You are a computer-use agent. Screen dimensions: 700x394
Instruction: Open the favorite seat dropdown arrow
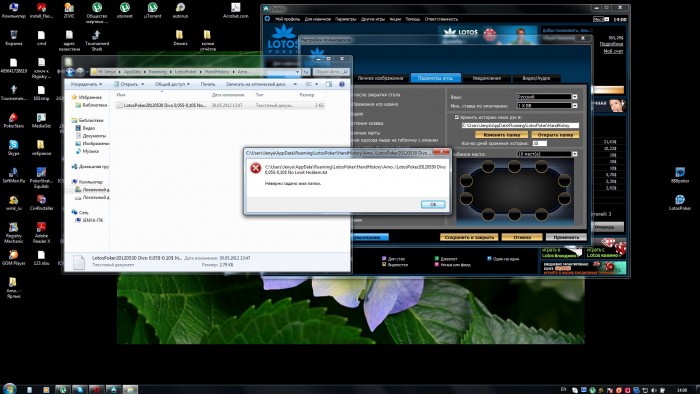pyautogui.click(x=575, y=154)
